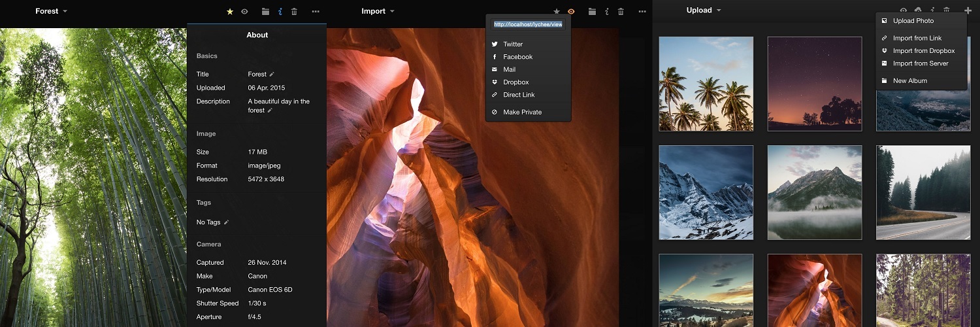
Task: Click the captured date 26 Nov. 2014
Action: tap(268, 263)
